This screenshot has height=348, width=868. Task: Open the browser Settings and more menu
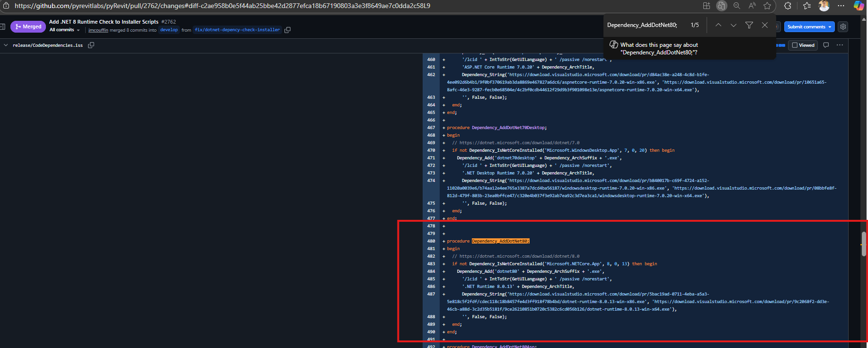(x=841, y=6)
